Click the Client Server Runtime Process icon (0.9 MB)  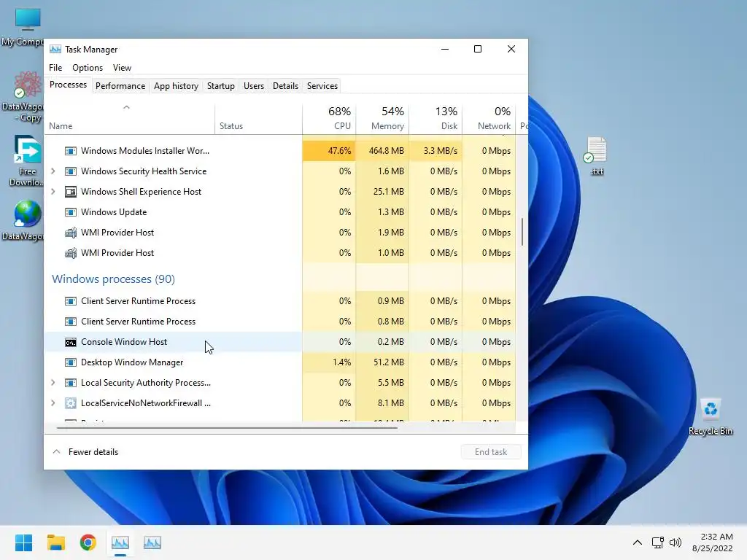(71, 301)
